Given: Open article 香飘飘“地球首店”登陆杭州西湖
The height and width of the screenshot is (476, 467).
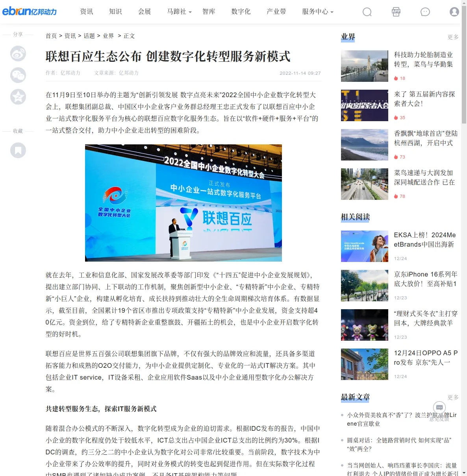Looking at the screenshot, I should [426, 138].
